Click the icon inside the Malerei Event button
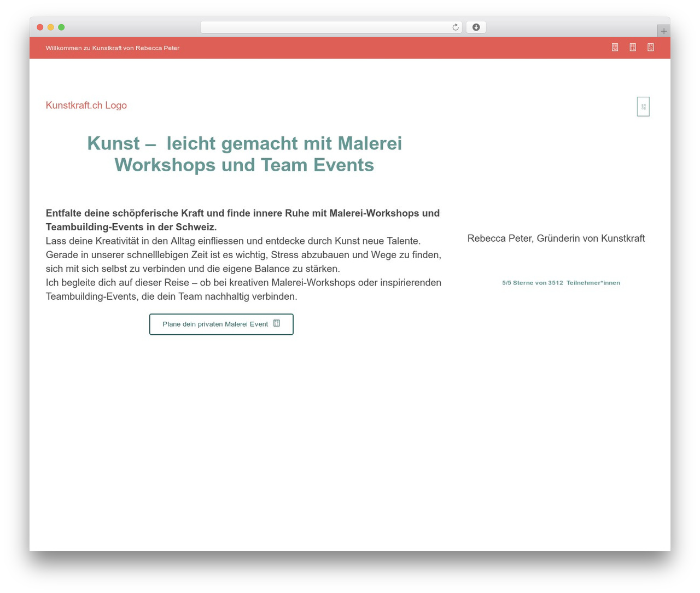 [277, 323]
